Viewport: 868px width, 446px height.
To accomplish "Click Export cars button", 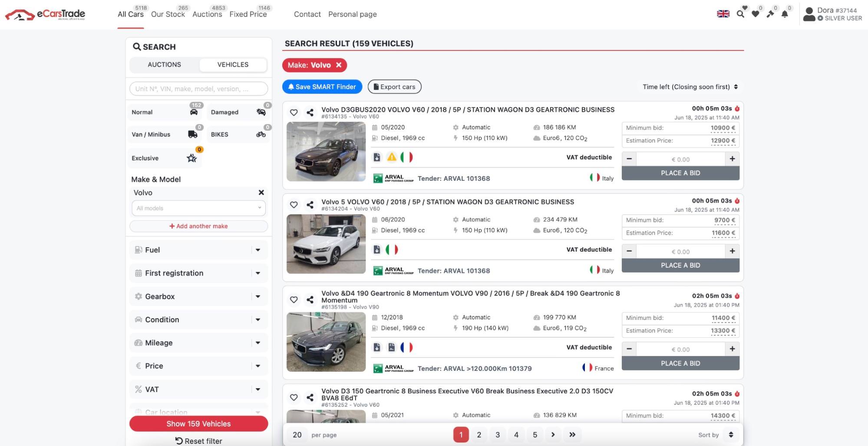I will [395, 87].
